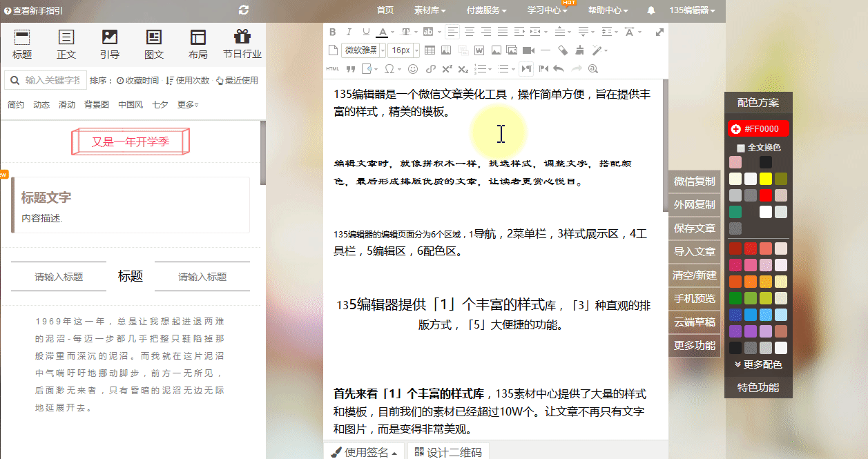Click the 微信复制 button
Viewport: 868px width, 459px height.
coord(695,182)
